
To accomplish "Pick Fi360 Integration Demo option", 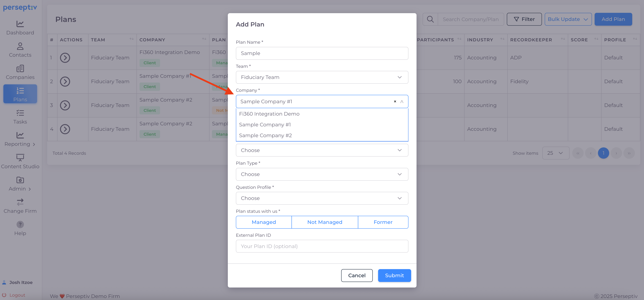I will click(269, 114).
